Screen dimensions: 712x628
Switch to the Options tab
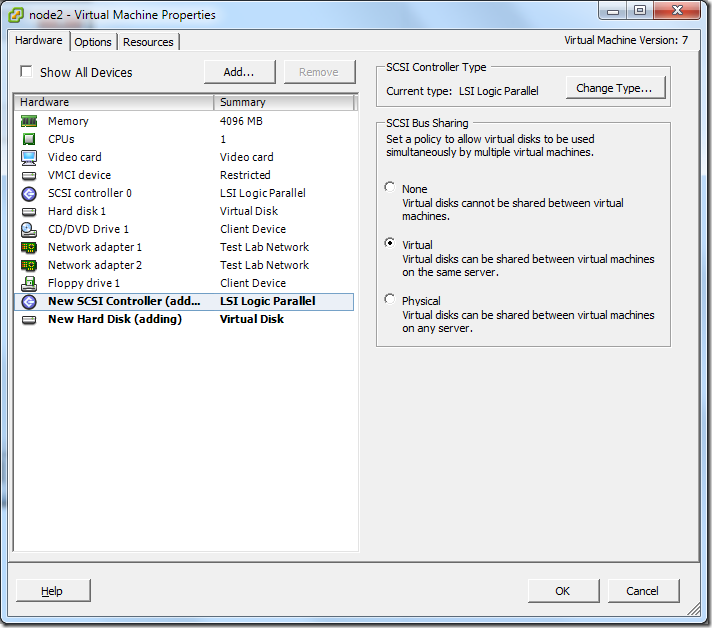point(93,42)
